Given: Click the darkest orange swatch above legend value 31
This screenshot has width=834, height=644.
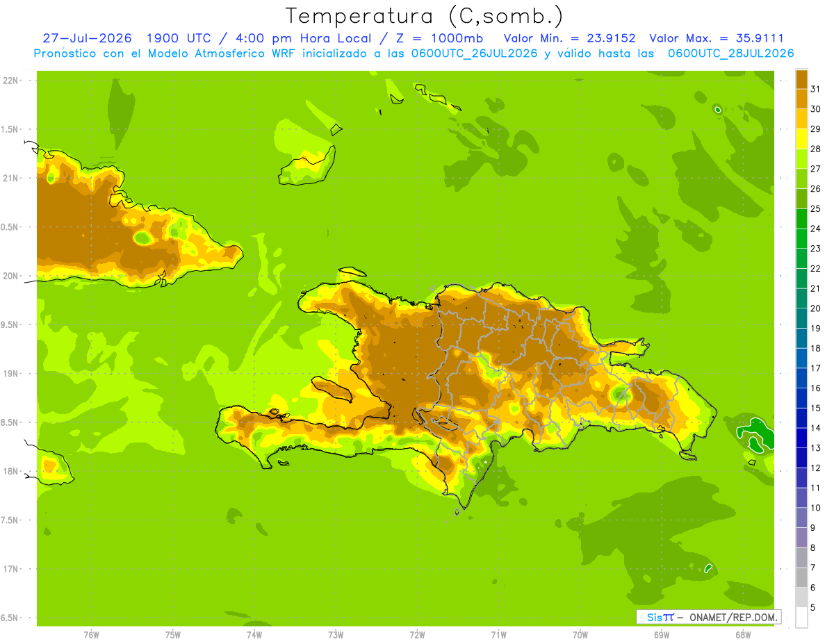Looking at the screenshot, I should click(x=801, y=79).
